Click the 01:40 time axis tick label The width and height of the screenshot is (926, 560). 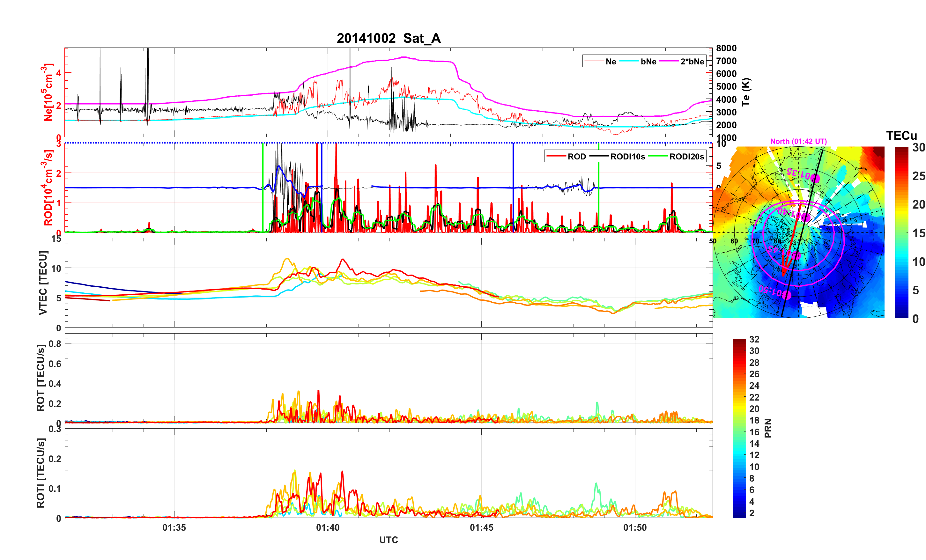point(328,528)
